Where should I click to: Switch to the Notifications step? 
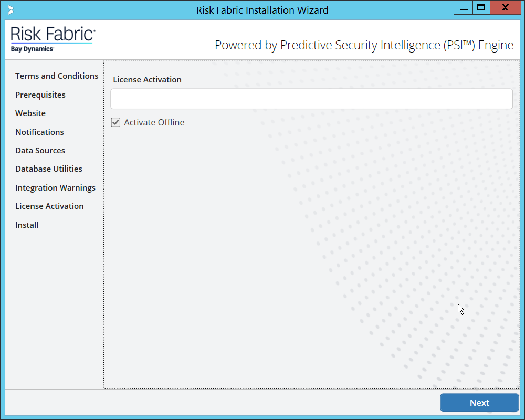pyautogui.click(x=39, y=132)
